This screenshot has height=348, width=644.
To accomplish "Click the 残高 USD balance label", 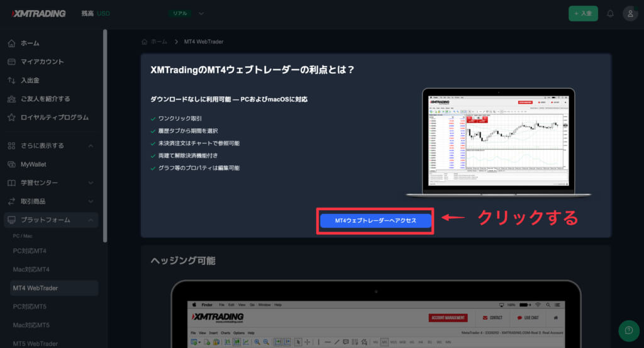I will pyautogui.click(x=96, y=14).
